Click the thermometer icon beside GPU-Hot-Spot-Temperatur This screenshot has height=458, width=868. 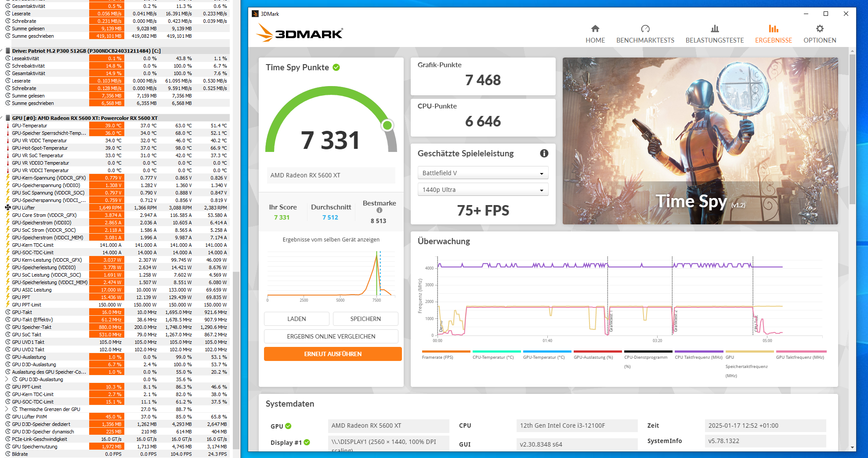click(8, 148)
